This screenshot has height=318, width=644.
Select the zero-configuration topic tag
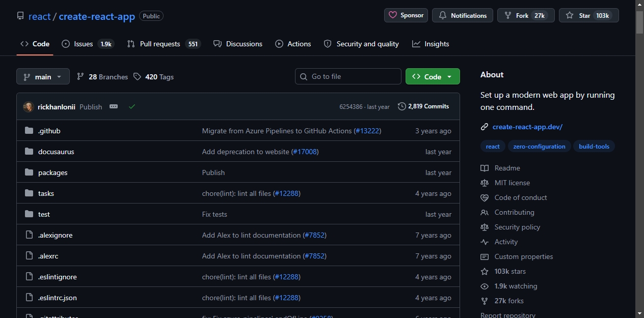point(539,147)
